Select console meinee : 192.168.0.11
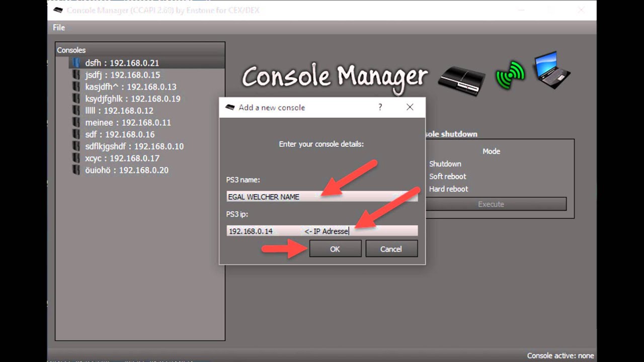This screenshot has width=644, height=362. pyautogui.click(x=128, y=123)
